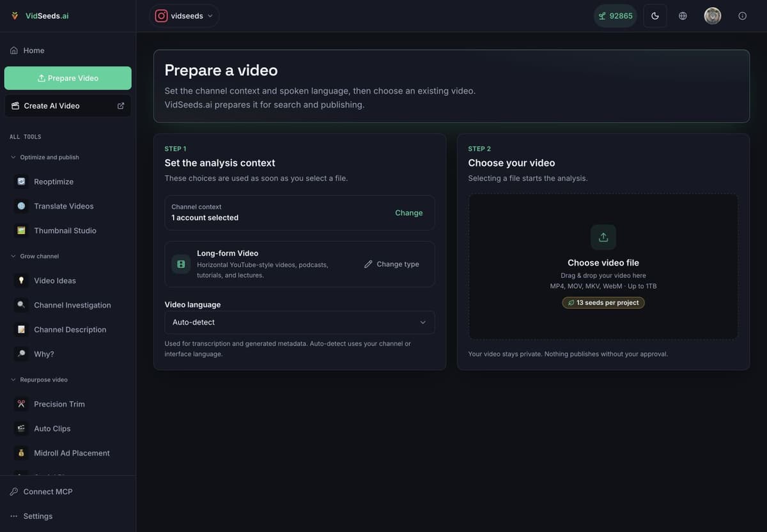Click the '1 account selected' text
Screen dimensions: 767x532
(205, 218)
